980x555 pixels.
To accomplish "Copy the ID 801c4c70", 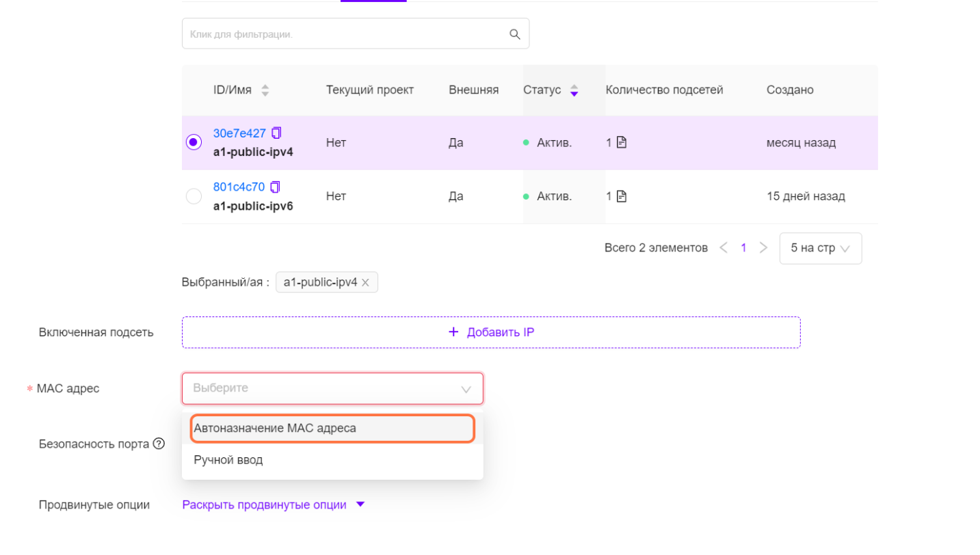I will coord(276,187).
